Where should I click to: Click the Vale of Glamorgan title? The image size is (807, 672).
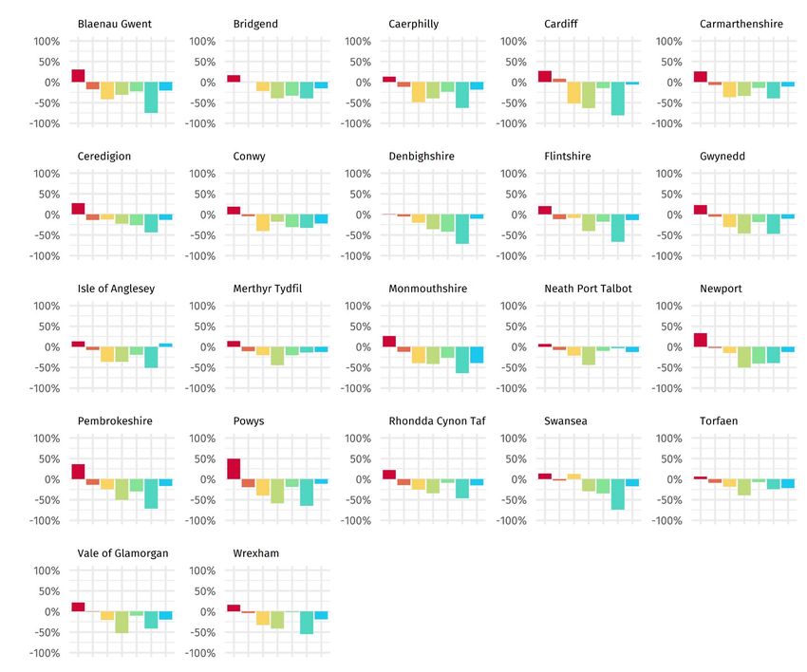(122, 553)
